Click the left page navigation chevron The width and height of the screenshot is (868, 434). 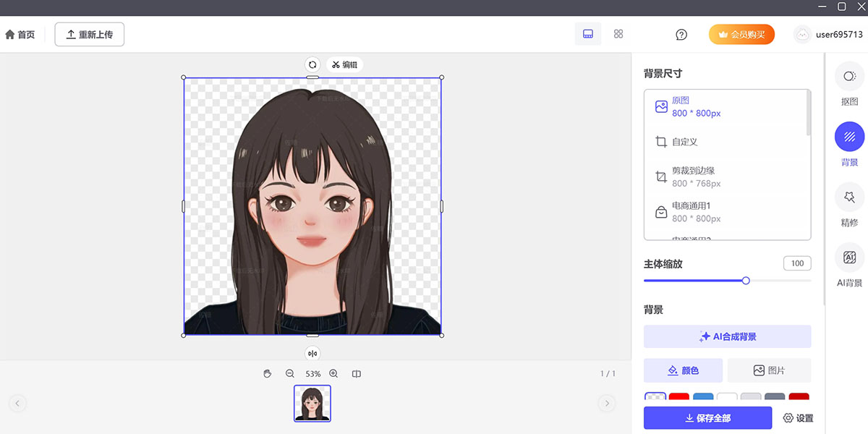(x=17, y=403)
